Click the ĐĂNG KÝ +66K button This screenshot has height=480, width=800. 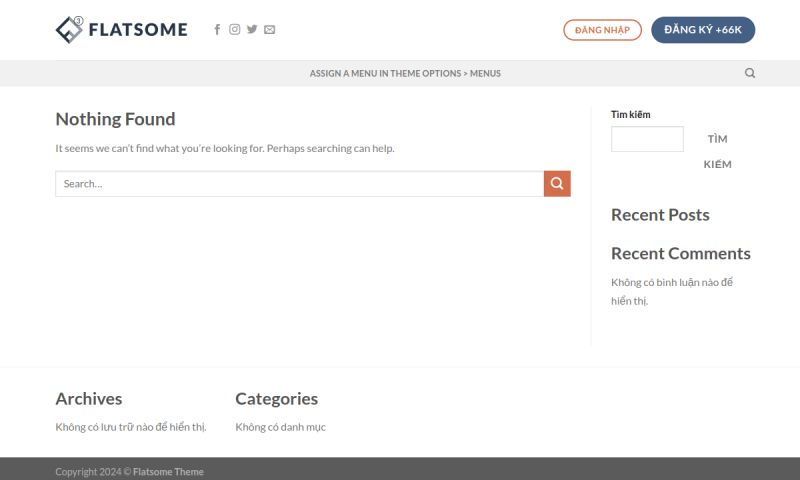(x=703, y=30)
